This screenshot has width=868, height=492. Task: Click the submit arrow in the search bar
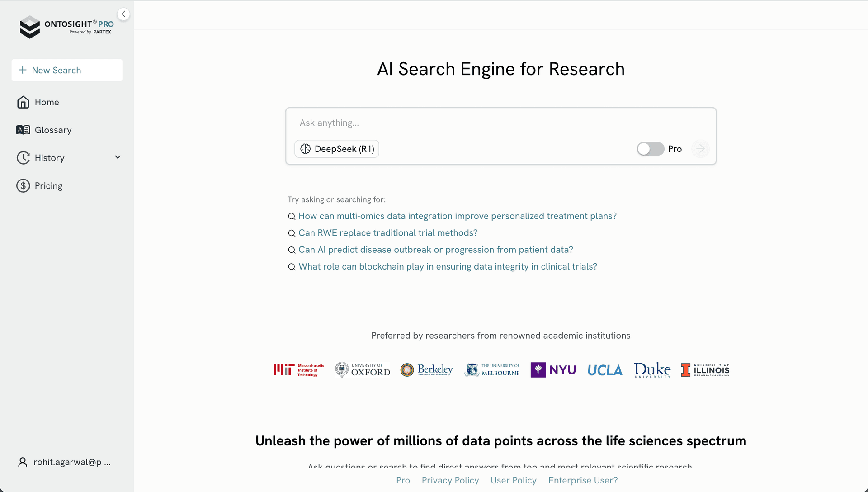coord(700,149)
